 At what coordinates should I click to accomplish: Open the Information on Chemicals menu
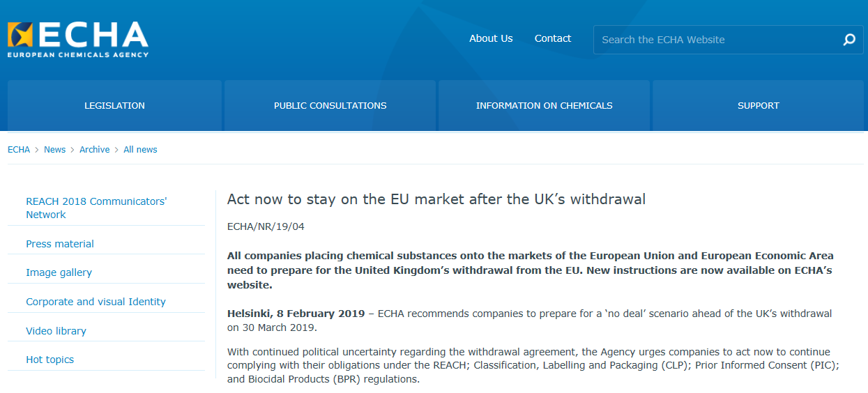coord(544,105)
